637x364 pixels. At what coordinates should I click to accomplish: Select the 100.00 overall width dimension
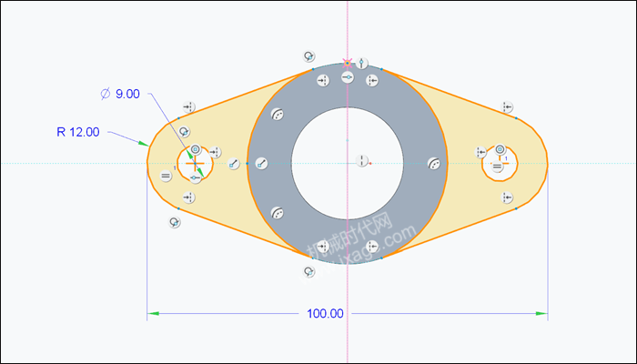coord(325,314)
